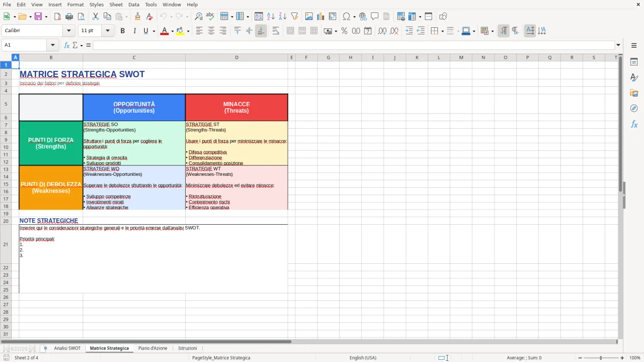Open the Insert Special Character tool

point(346,16)
